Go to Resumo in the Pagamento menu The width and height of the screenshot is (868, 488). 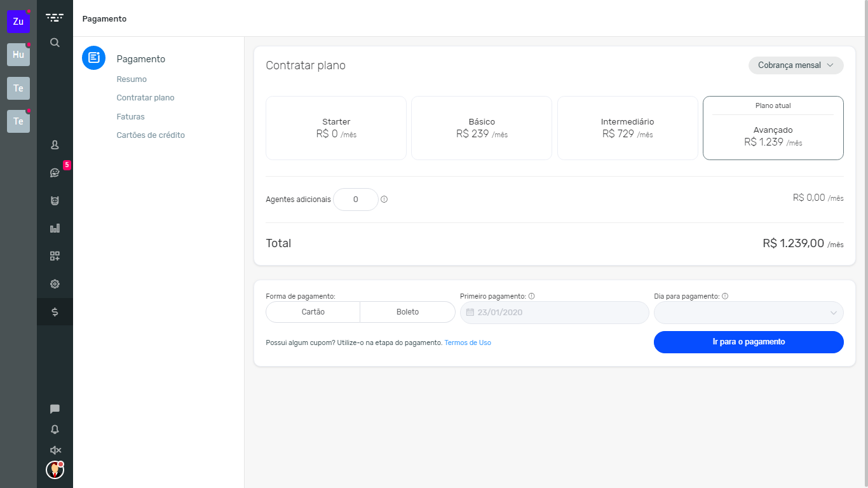tap(132, 79)
